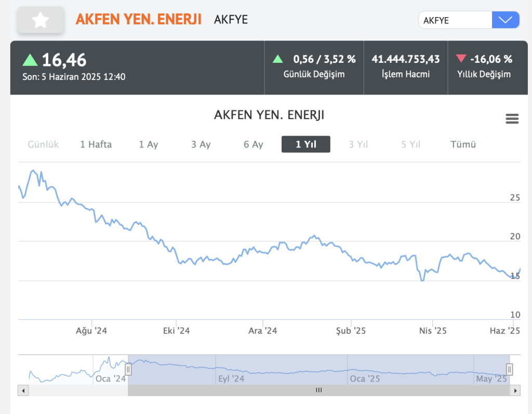Screen dimensions: 532x414
Task: Click the star favorite button
Action: [41, 20]
